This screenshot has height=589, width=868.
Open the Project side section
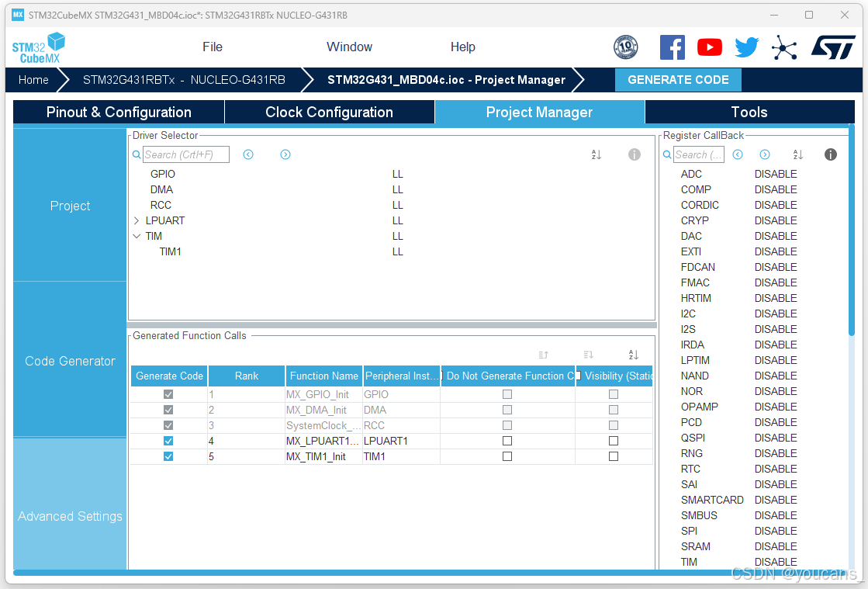(71, 206)
